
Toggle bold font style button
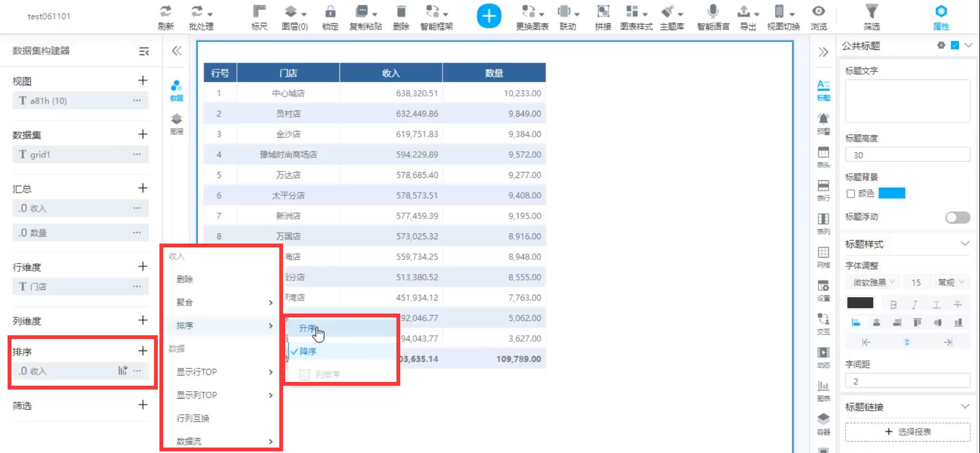tap(893, 304)
